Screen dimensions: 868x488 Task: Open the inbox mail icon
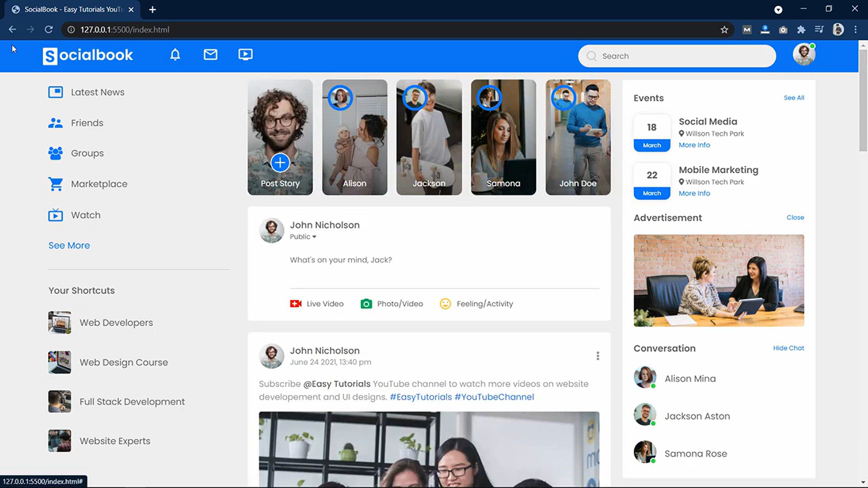[210, 55]
